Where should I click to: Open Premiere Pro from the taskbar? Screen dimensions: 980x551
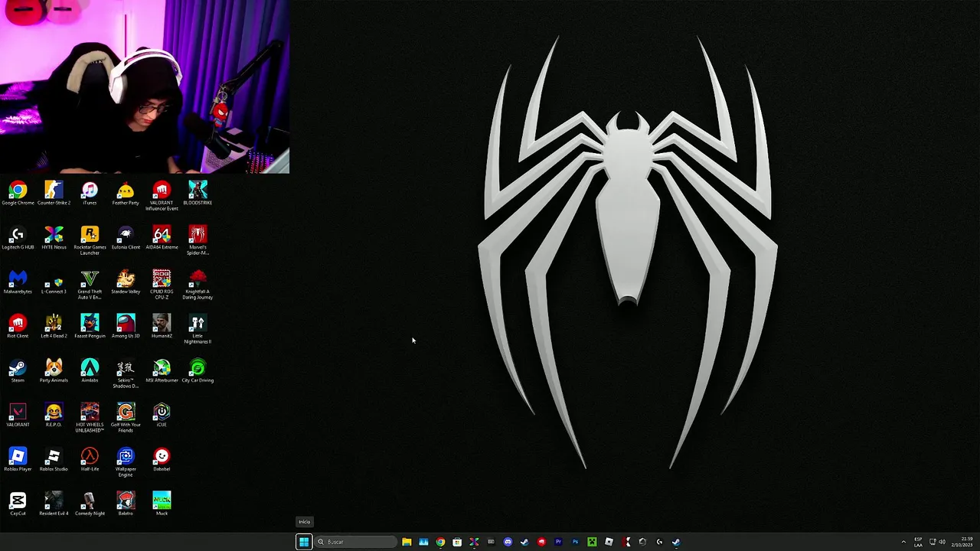tap(558, 542)
